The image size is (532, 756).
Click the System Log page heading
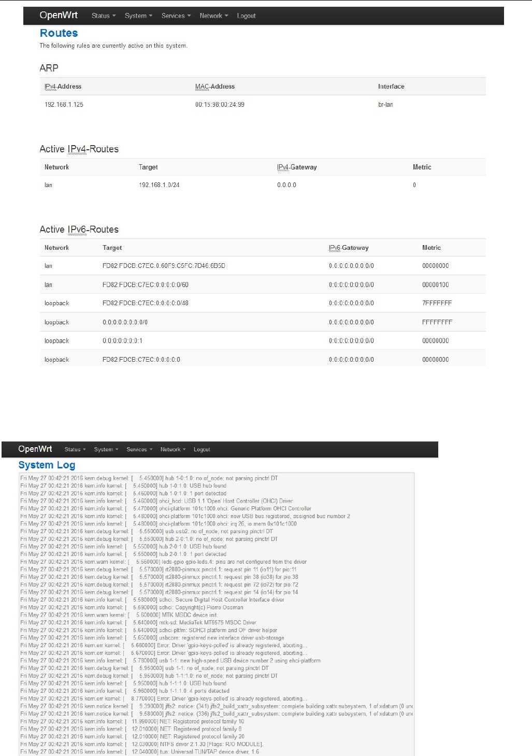click(47, 465)
